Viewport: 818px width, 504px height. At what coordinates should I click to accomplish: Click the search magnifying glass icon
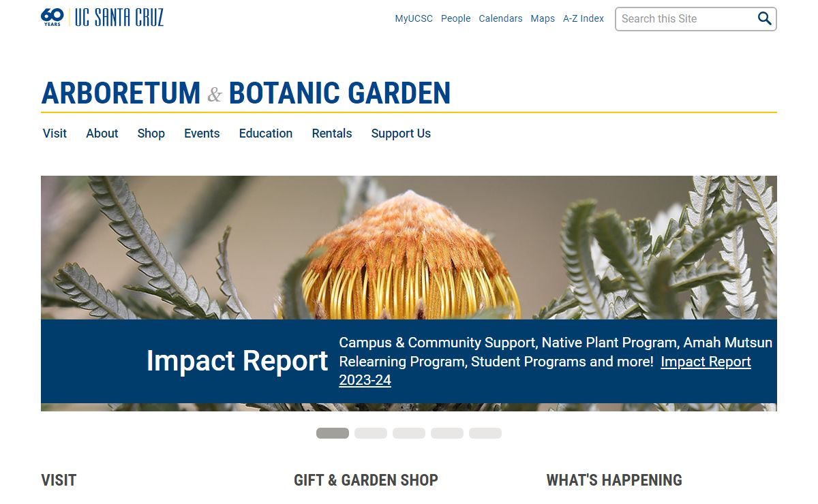[764, 19]
